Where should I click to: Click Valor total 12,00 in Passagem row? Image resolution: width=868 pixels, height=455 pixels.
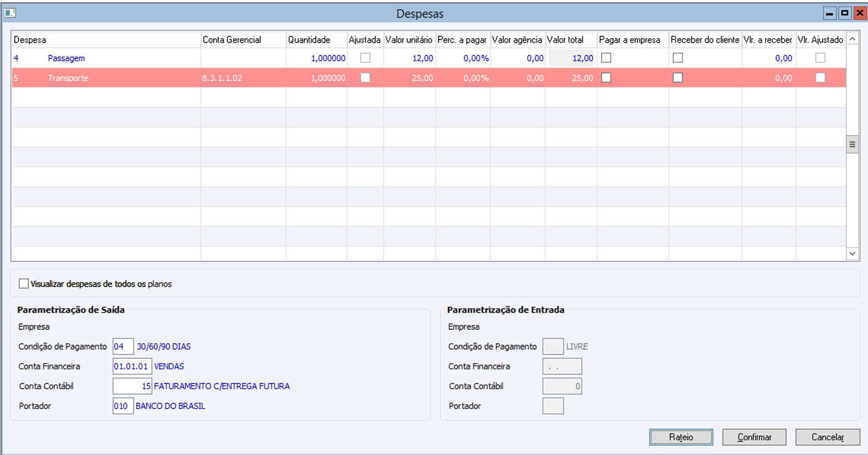571,58
